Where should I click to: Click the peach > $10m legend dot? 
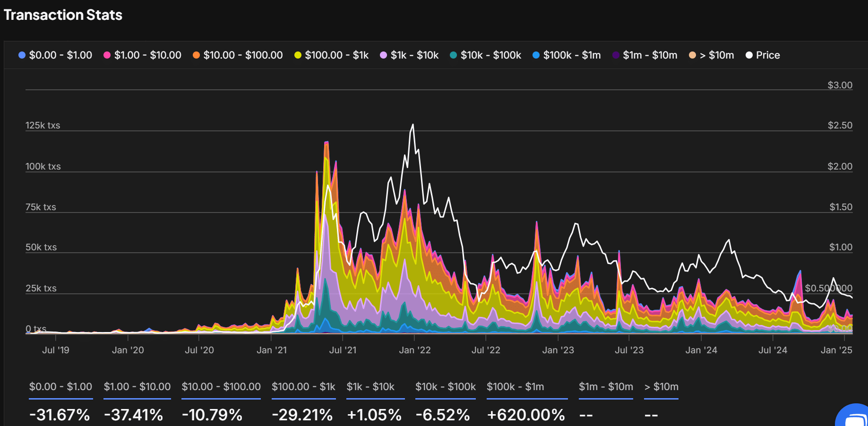coord(692,55)
